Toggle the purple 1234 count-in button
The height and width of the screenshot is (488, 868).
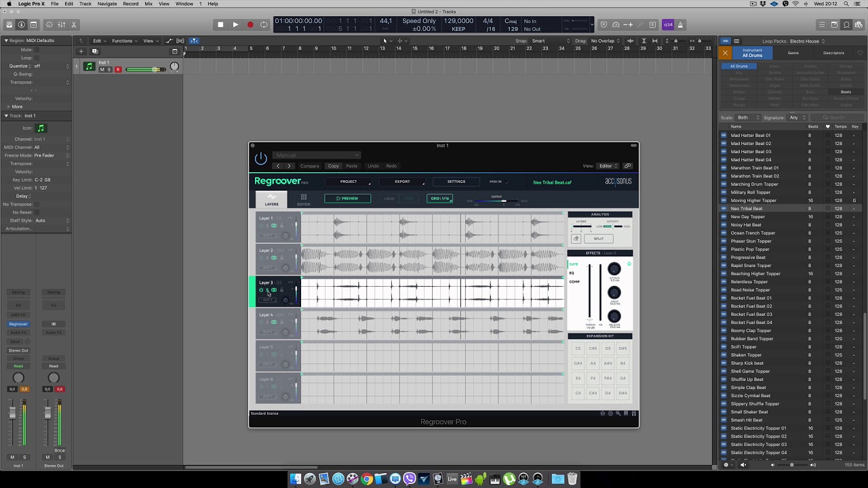point(668,24)
